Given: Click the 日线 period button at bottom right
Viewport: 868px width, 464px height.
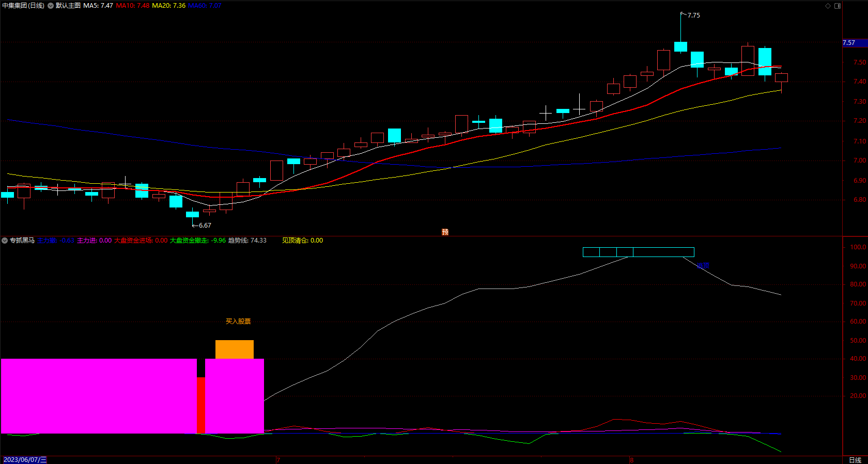Looking at the screenshot, I should [x=856, y=460].
